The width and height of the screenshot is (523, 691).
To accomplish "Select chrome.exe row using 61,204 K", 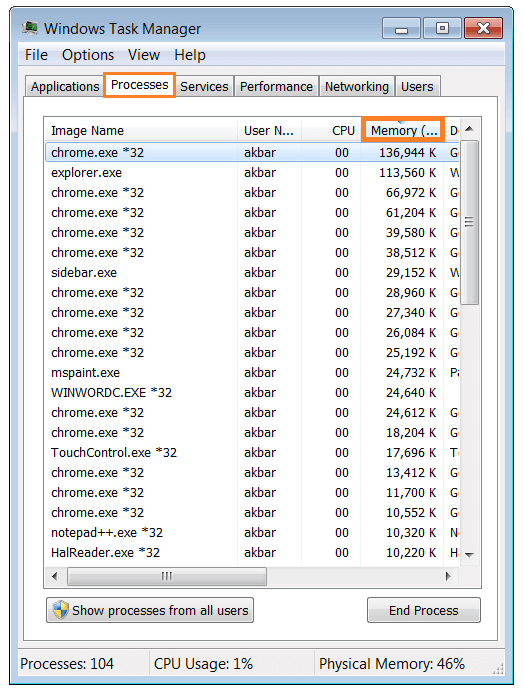I will (252, 212).
